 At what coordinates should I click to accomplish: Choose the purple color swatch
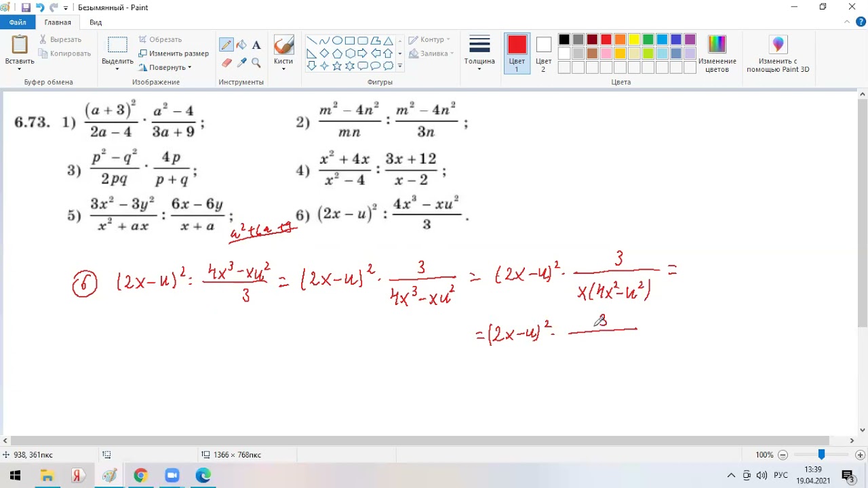(690, 39)
